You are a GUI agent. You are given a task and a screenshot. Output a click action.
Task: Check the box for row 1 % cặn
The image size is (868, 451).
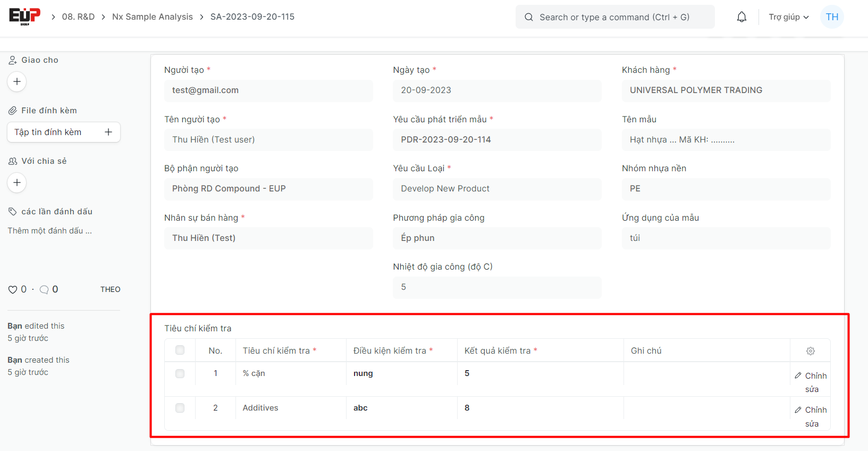pyautogui.click(x=180, y=373)
